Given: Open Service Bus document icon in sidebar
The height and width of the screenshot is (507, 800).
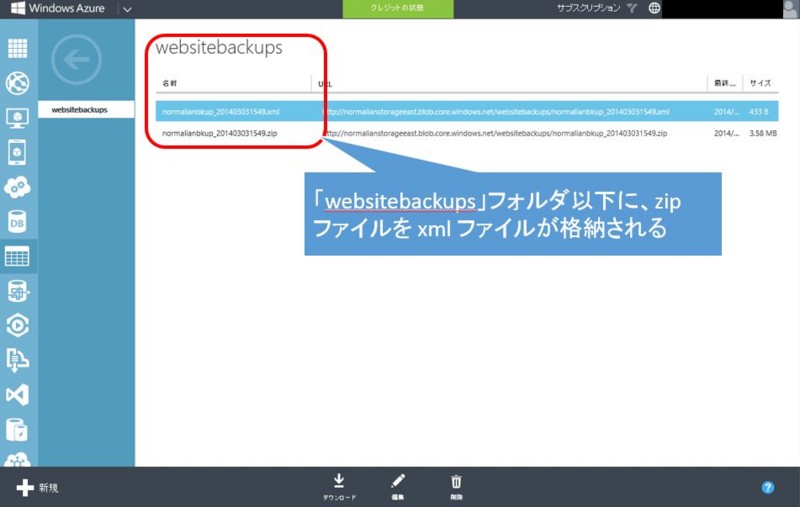Looking at the screenshot, I should point(17,360).
